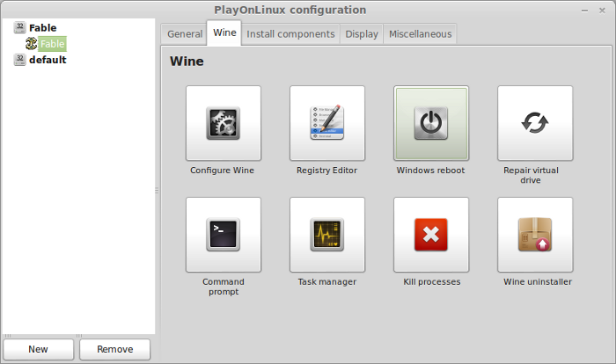Image resolution: width=616 pixels, height=364 pixels.
Task: Open the Command prompt terminal icon
Action: point(224,235)
